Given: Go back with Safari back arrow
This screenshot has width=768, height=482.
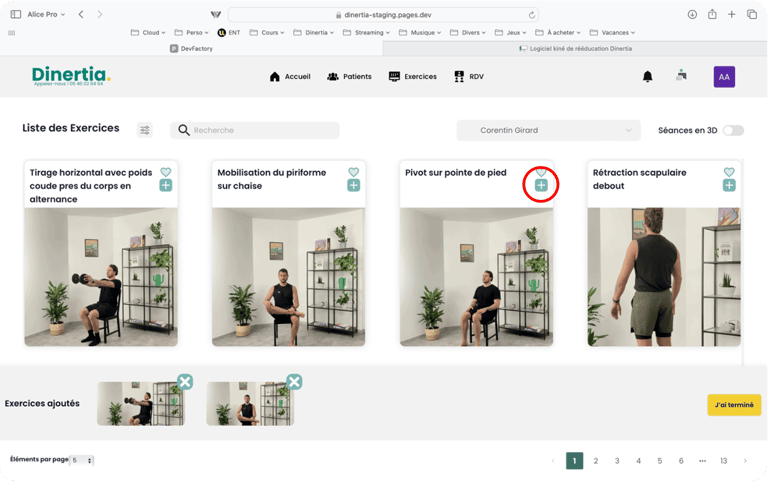Looking at the screenshot, I should click(x=81, y=14).
